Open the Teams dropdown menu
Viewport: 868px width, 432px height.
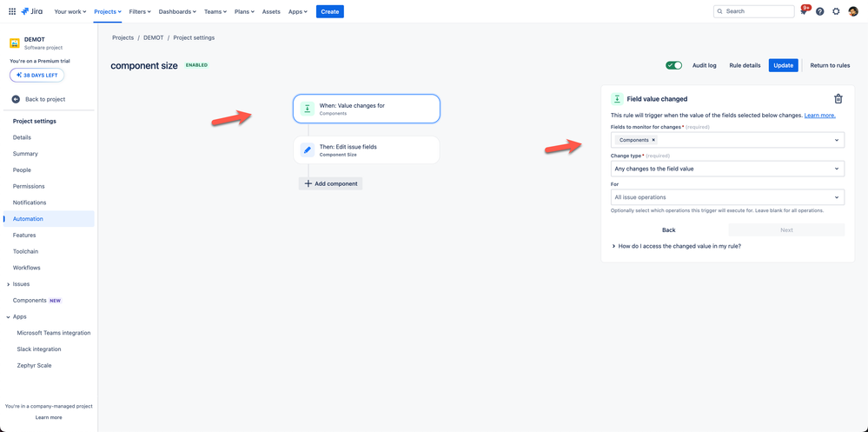(215, 11)
